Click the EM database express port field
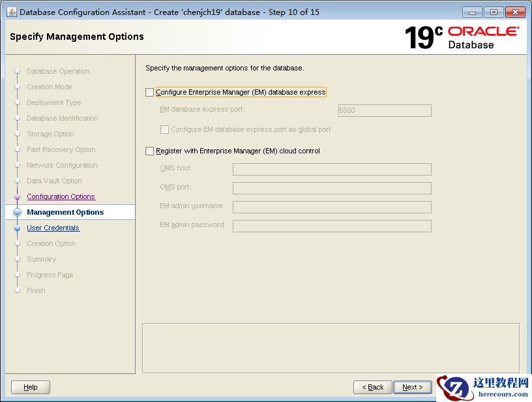Image resolution: width=532 pixels, height=402 pixels. 385,111
